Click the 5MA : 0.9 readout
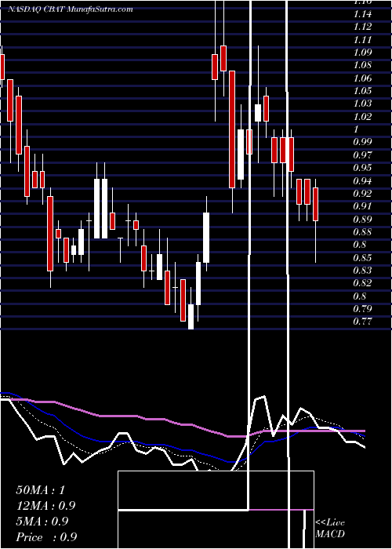The height and width of the screenshot is (549, 392). click(x=42, y=522)
